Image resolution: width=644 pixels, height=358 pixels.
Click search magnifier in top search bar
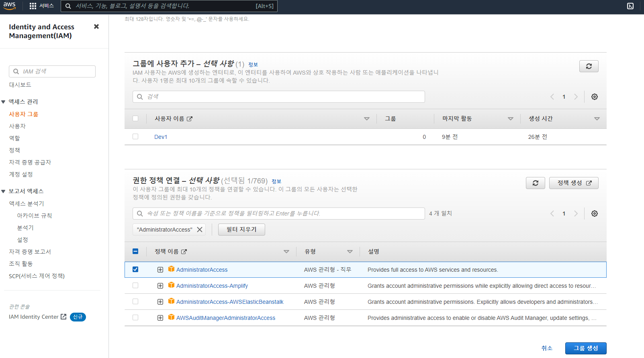[68, 6]
